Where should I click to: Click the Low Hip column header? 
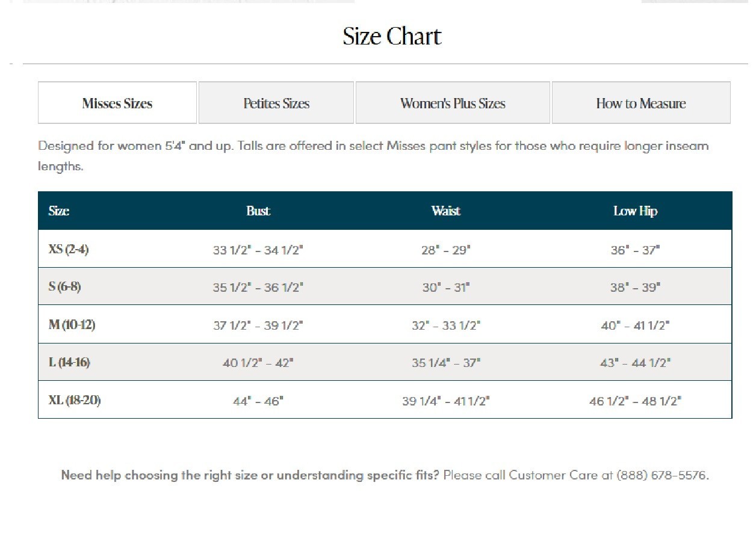pos(635,211)
